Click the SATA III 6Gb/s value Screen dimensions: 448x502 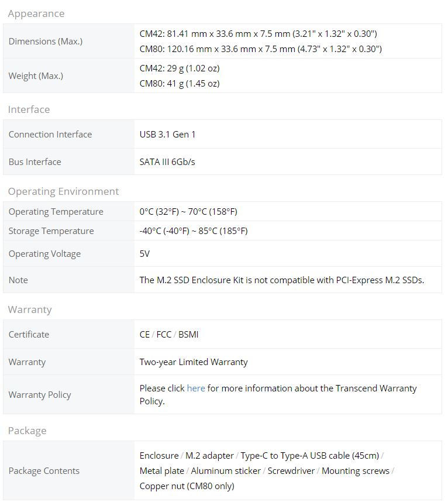(167, 162)
